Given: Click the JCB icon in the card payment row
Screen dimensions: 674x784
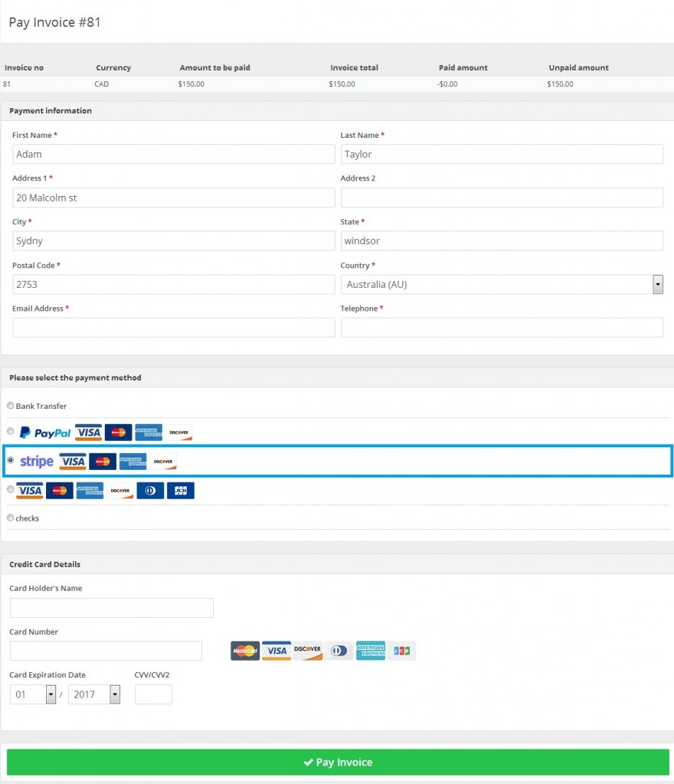Looking at the screenshot, I should 181,490.
